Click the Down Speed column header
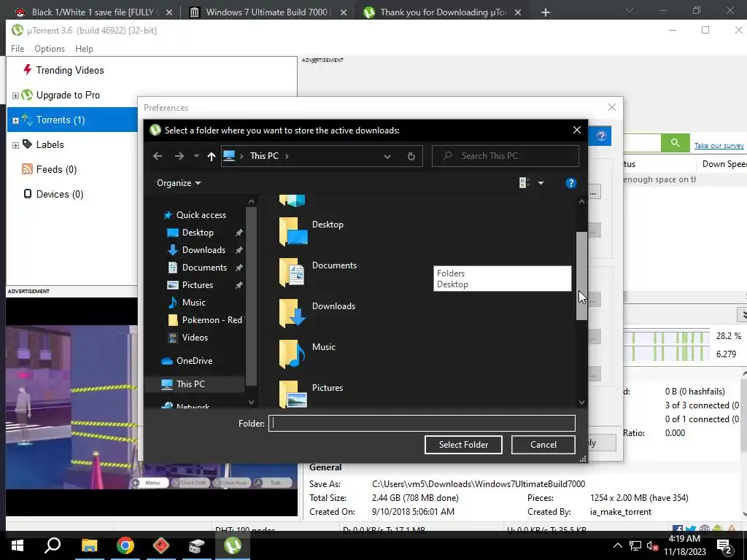 coord(724,164)
